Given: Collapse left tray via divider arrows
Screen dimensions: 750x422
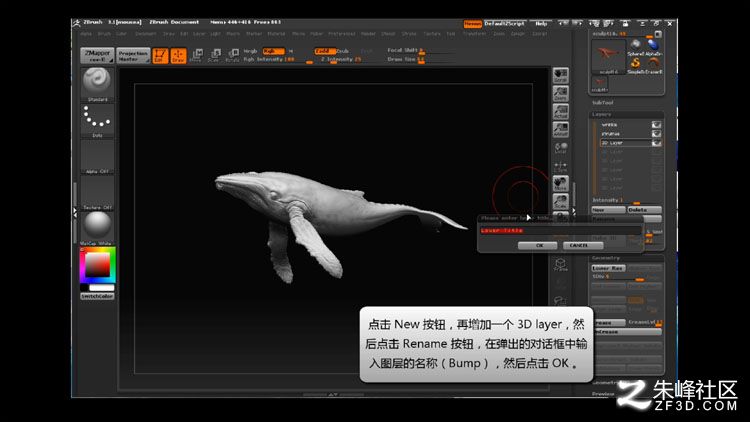Looking at the screenshot, I should 75,212.
